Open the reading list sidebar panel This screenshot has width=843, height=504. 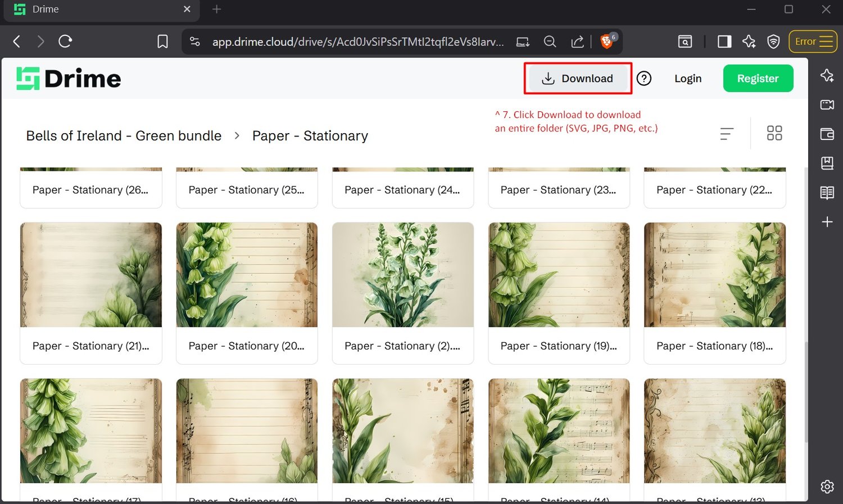(827, 193)
